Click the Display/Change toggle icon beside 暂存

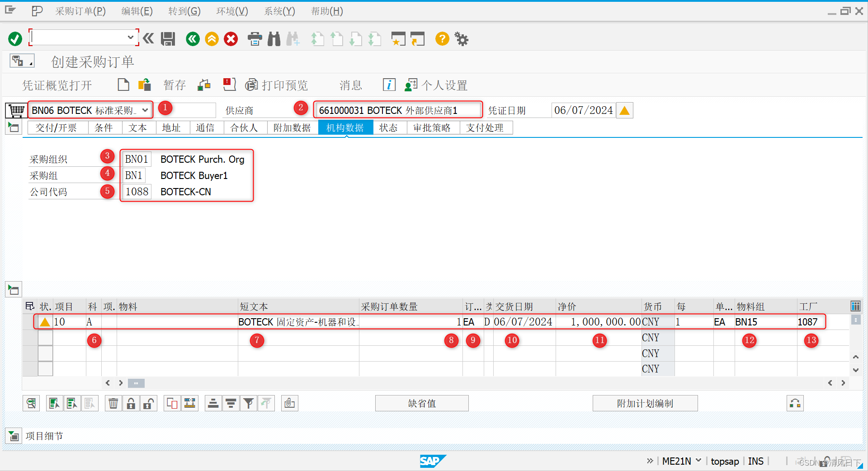204,85
